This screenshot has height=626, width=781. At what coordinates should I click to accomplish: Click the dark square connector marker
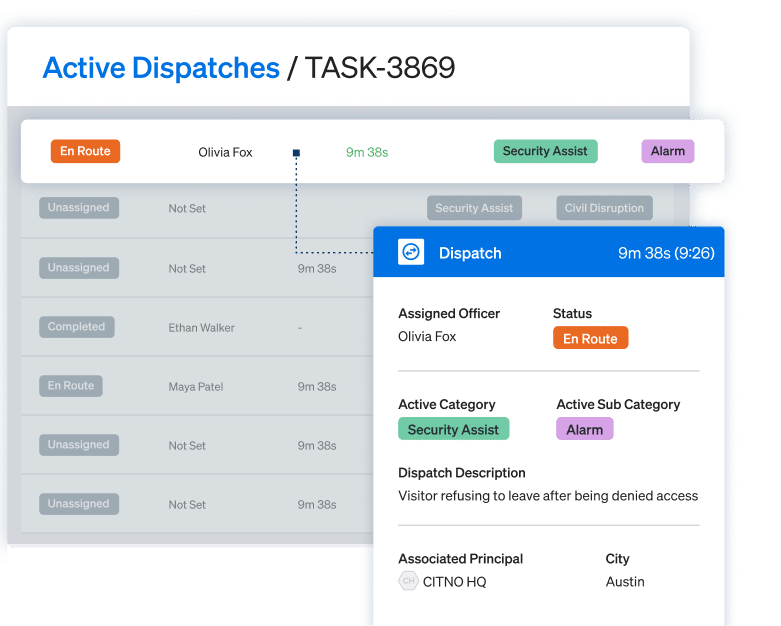tap(296, 153)
